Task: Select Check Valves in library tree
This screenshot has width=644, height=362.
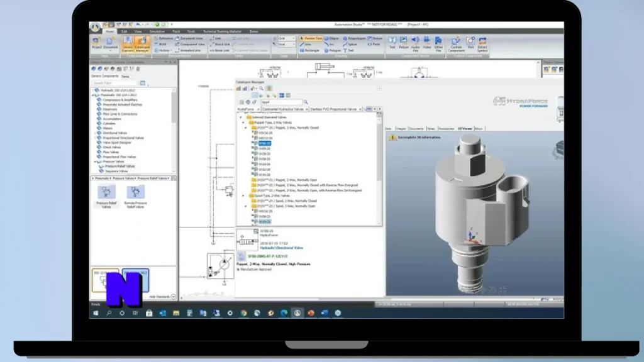Action: pyautogui.click(x=111, y=147)
